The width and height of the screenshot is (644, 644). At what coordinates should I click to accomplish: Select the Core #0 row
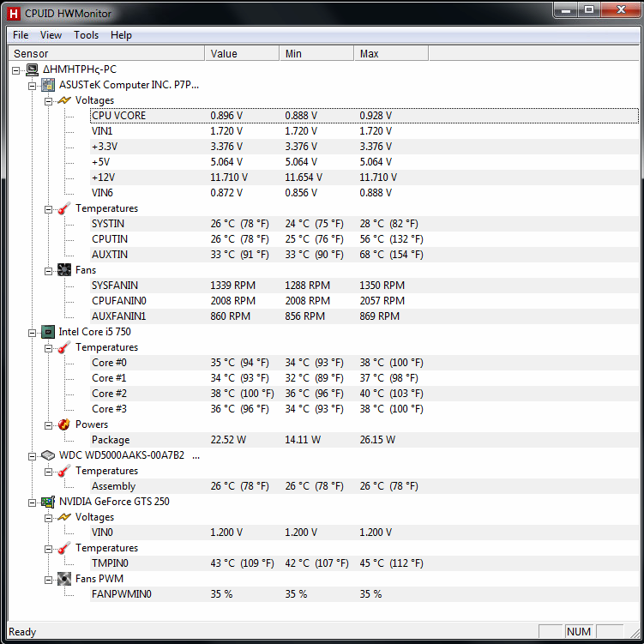364,363
